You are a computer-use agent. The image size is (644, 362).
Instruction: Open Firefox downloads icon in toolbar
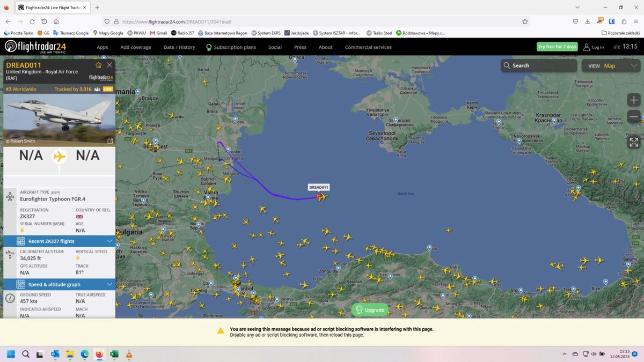(587, 21)
